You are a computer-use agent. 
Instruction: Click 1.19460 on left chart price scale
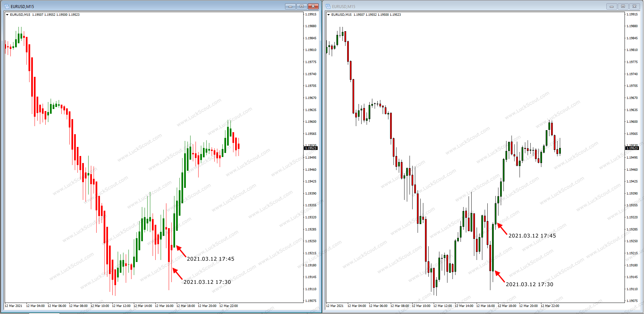pyautogui.click(x=311, y=170)
